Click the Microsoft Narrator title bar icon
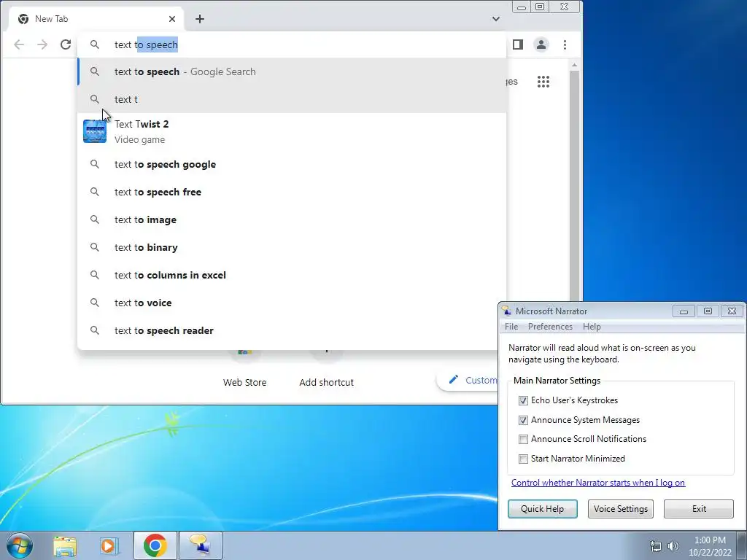Screen dimensions: 747x560 point(506,311)
